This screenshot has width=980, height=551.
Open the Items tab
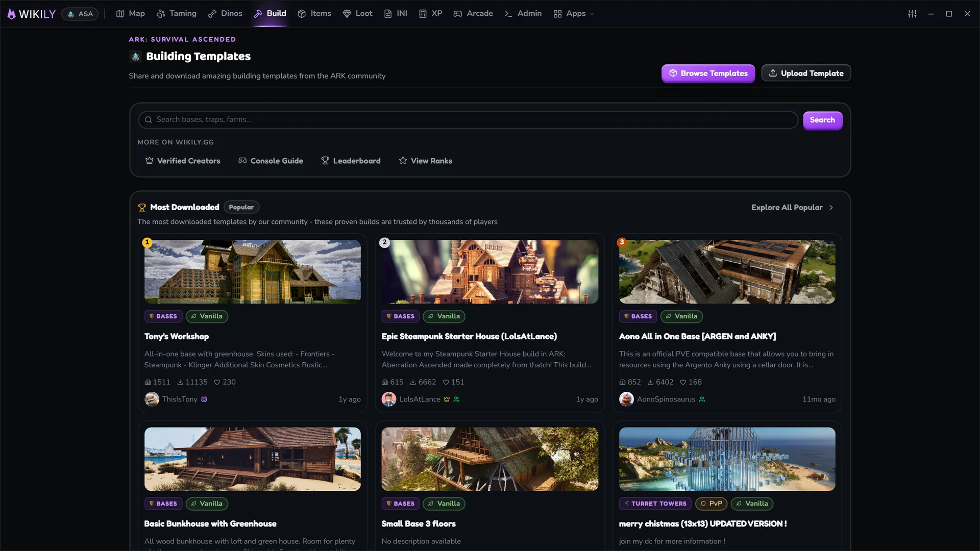coord(314,13)
